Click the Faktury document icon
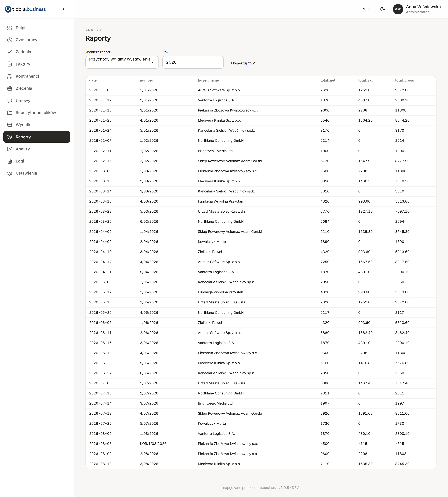Viewport: 448px width, 497px height. [10, 64]
